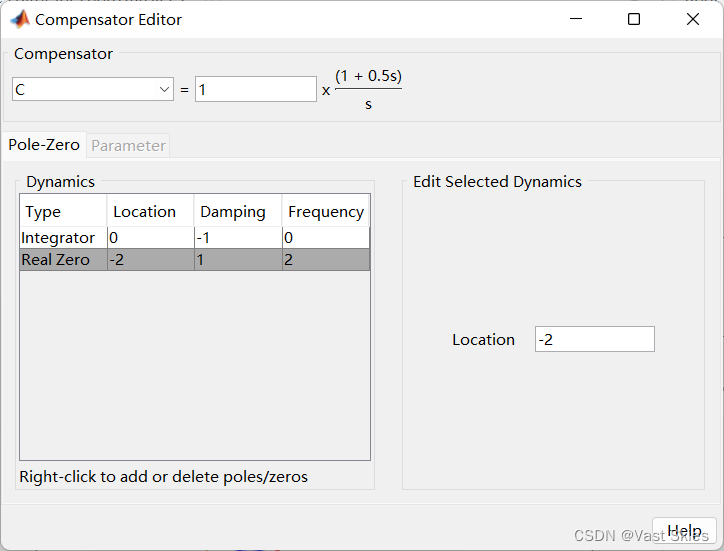Click the MATLAB logo icon in title bar
Screen dimensions: 724x551
coord(20,19)
